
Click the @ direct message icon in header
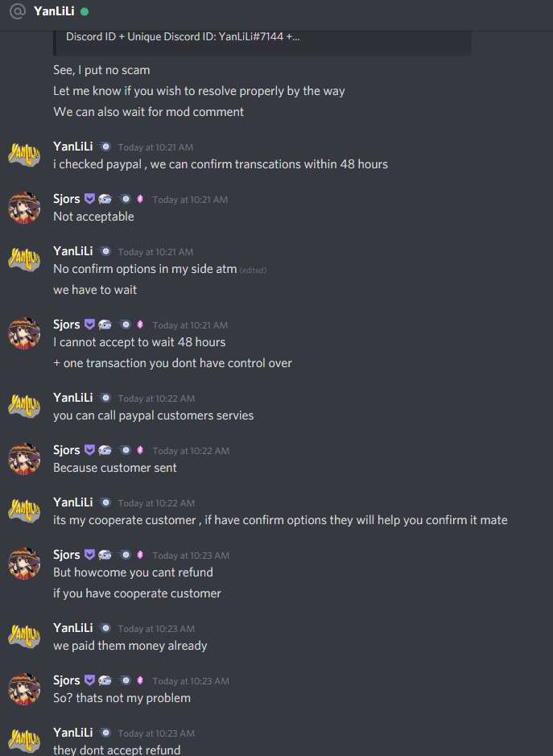click(x=18, y=11)
